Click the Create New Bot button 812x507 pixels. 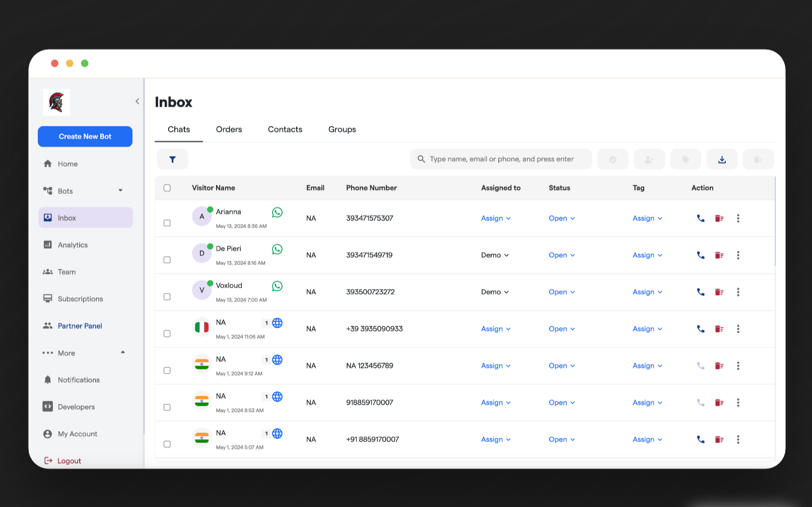(85, 136)
